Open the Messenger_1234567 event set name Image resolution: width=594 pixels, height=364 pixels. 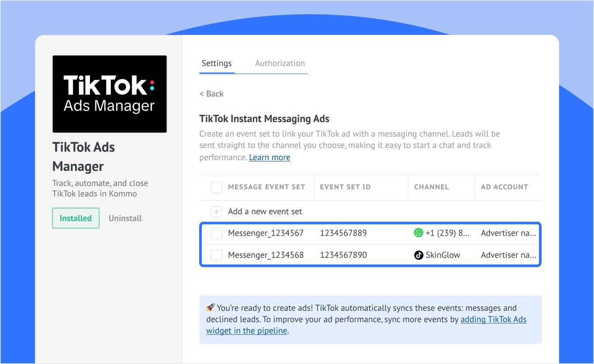point(266,233)
